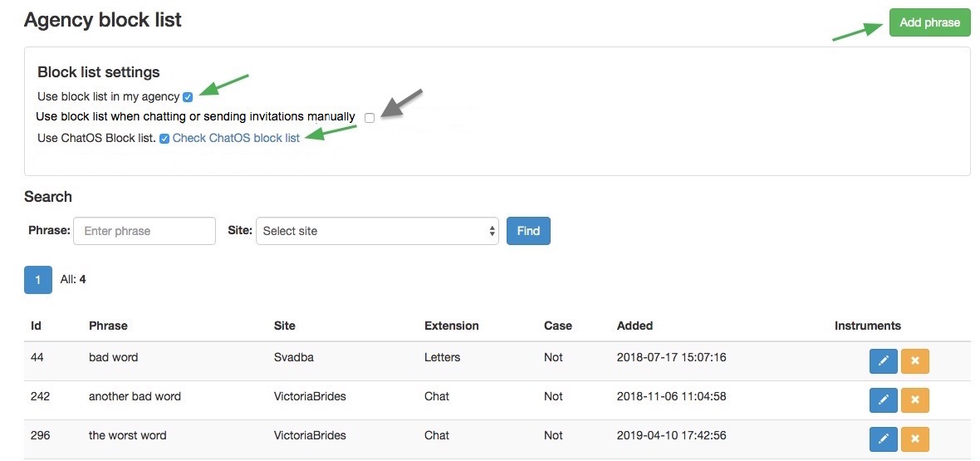980x461 pixels.
Task: Focus the Enter phrase search field
Action: [145, 231]
